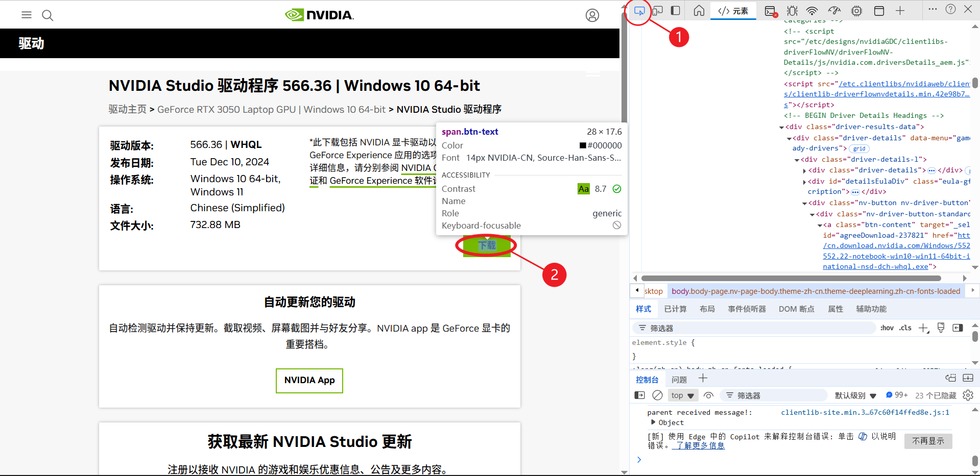Switch to the 控制台 drawer tab
Viewport: 980px width, 476px height.
tap(647, 380)
